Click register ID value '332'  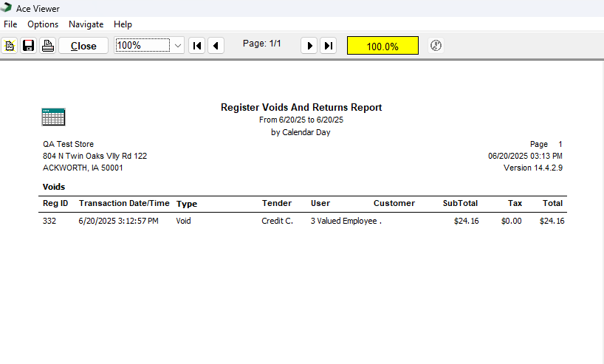(x=49, y=221)
